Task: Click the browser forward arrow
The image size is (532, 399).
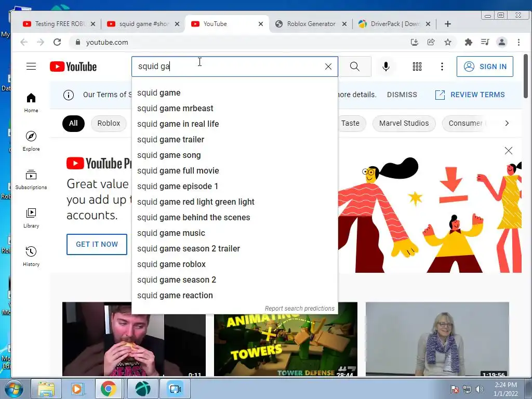Action: (41, 42)
